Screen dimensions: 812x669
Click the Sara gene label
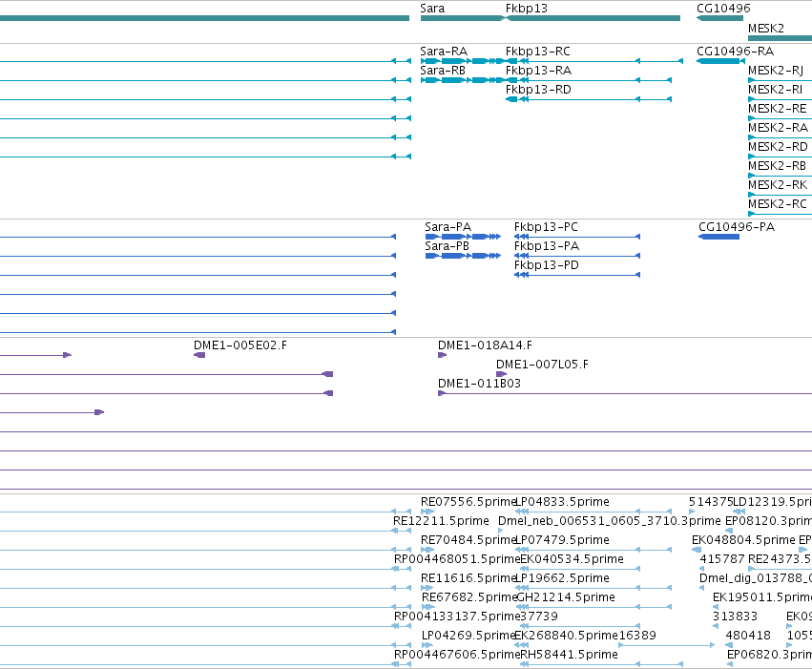pyautogui.click(x=432, y=9)
